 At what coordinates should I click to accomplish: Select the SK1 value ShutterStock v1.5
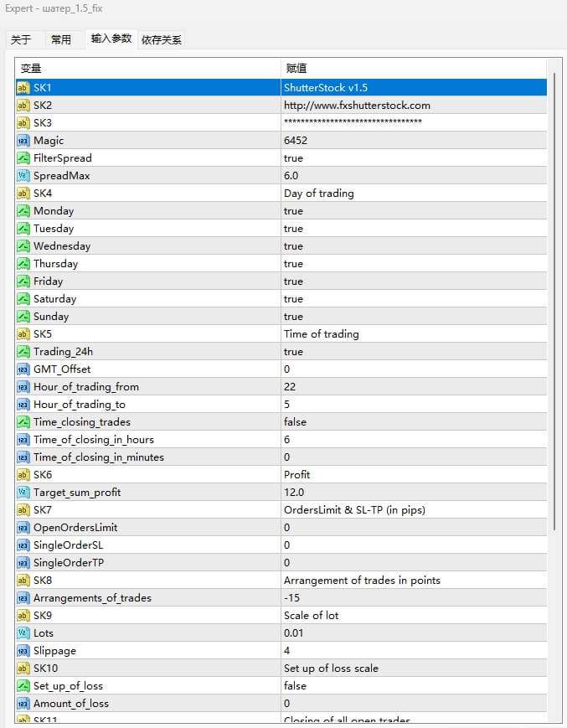(x=325, y=88)
